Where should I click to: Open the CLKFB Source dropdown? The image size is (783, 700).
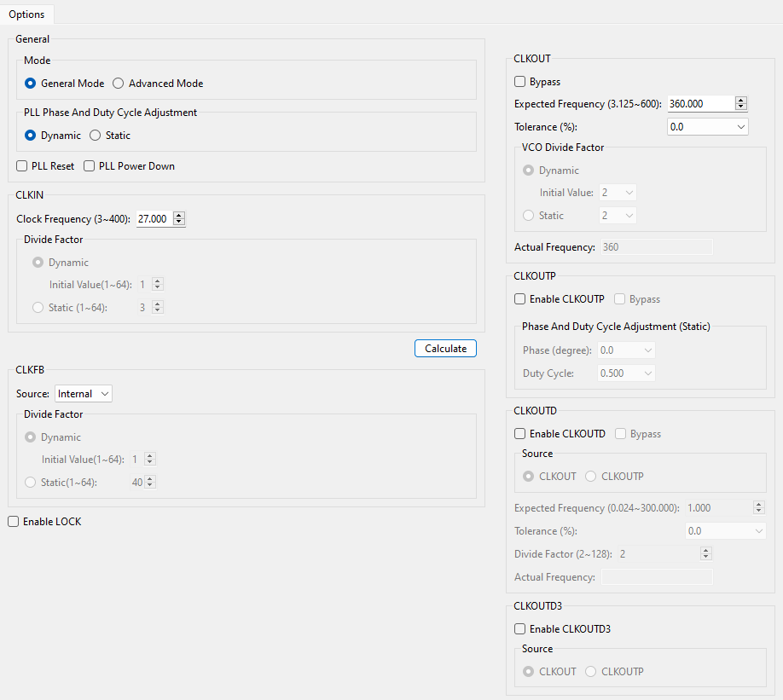pos(84,394)
